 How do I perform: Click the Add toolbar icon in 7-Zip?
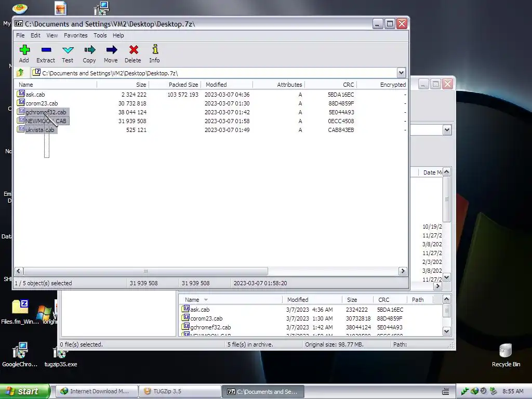pyautogui.click(x=24, y=54)
